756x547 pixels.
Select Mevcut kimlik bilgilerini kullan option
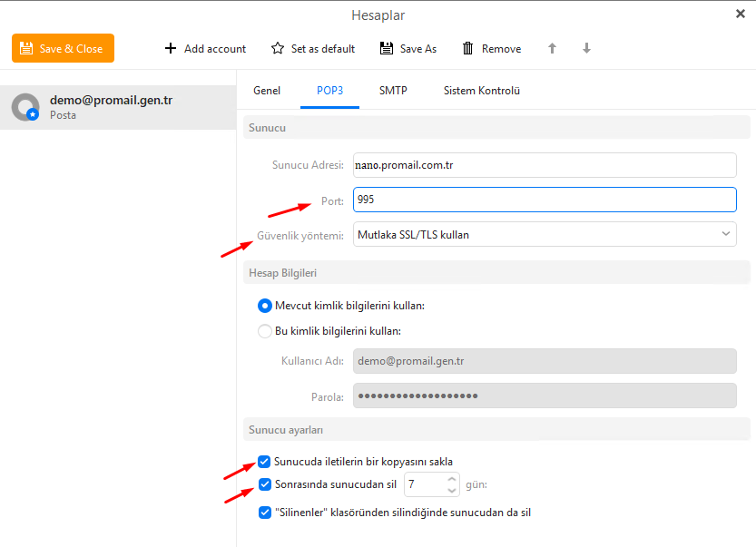point(265,306)
